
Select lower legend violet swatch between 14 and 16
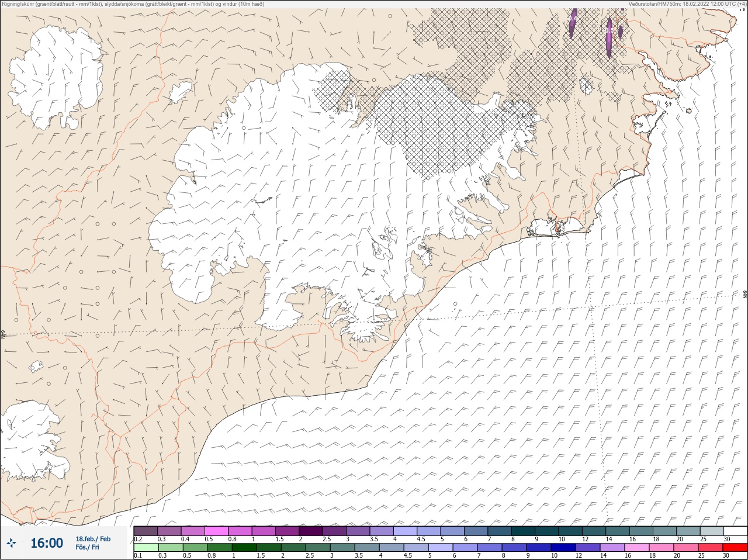[612, 548]
